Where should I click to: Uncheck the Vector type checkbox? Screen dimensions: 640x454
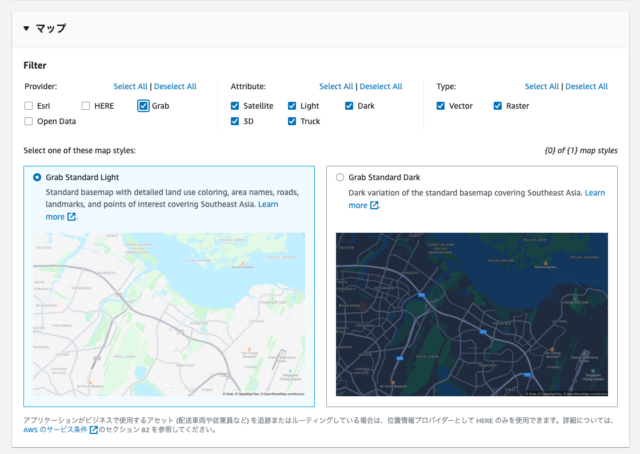tap(440, 106)
